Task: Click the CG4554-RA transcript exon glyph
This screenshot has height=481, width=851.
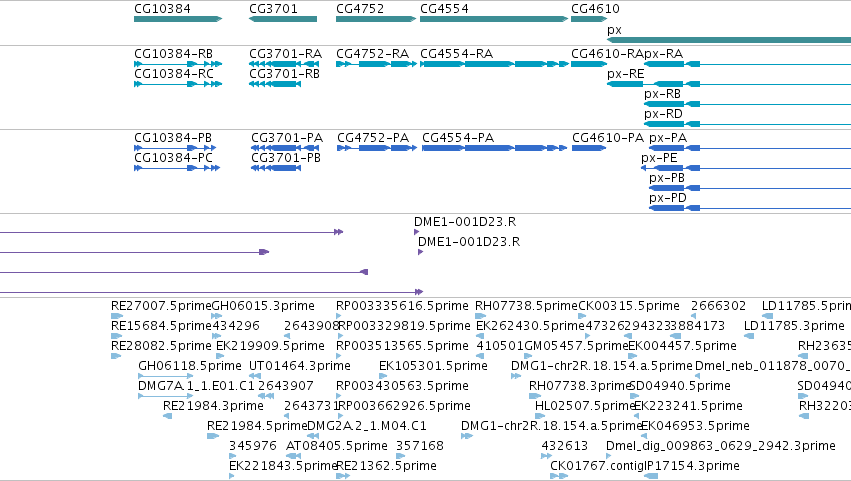Action: pos(494,64)
